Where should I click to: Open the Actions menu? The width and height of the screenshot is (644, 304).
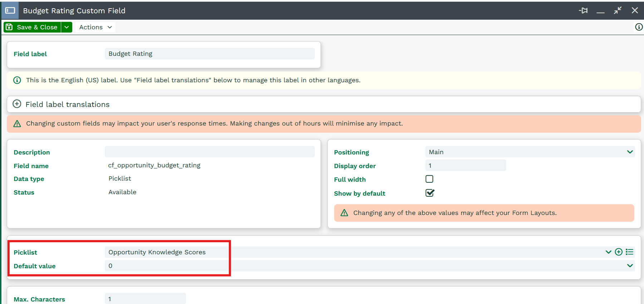coord(95,27)
